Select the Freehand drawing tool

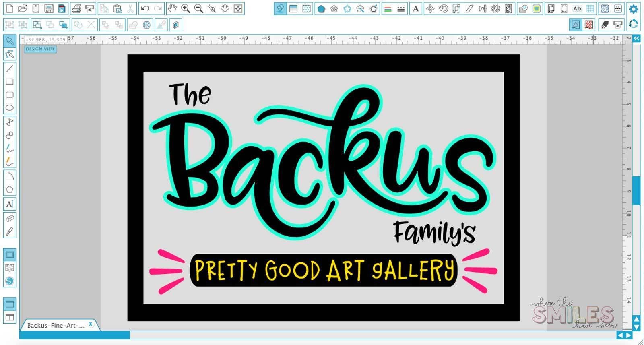click(x=10, y=149)
